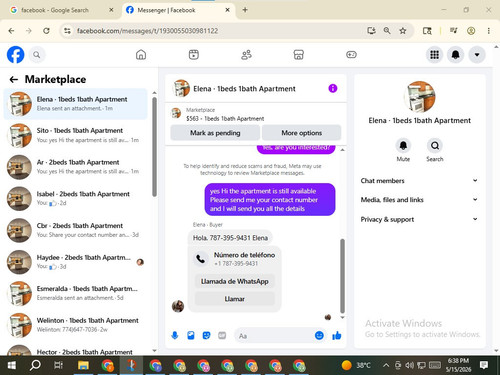
Task: Click More options button
Action: [302, 133]
